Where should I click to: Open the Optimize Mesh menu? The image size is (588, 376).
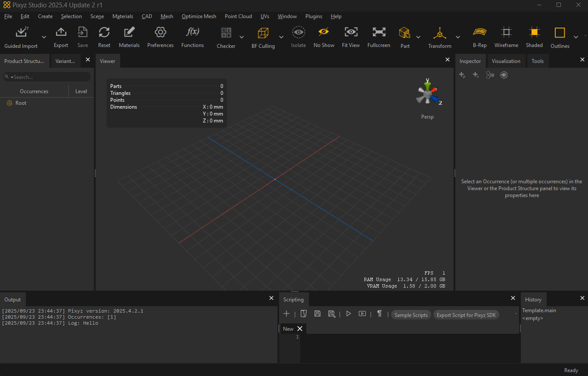[199, 16]
